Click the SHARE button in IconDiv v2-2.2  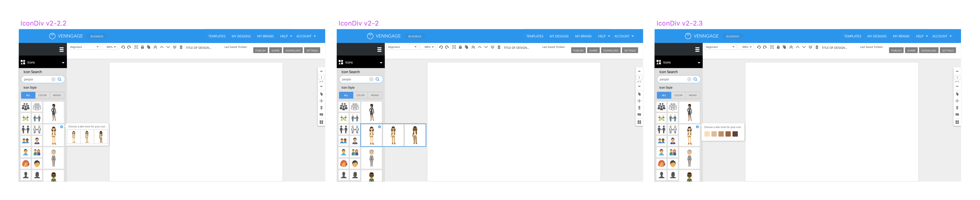[x=276, y=50]
